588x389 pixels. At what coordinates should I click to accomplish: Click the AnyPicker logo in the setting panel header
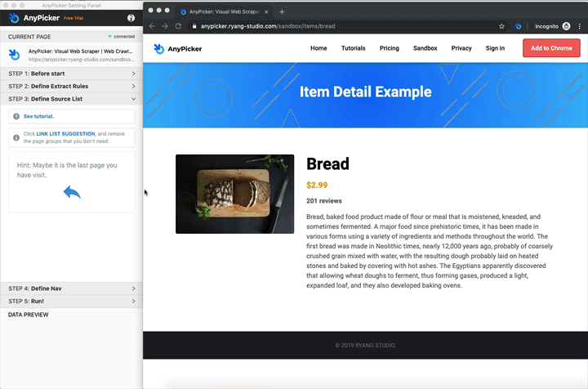click(33, 18)
